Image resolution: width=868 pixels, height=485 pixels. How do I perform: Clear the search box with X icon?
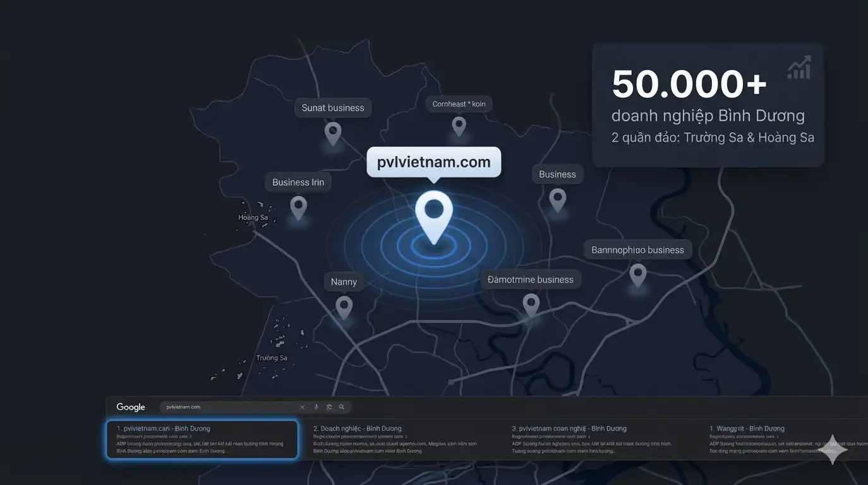tap(302, 407)
